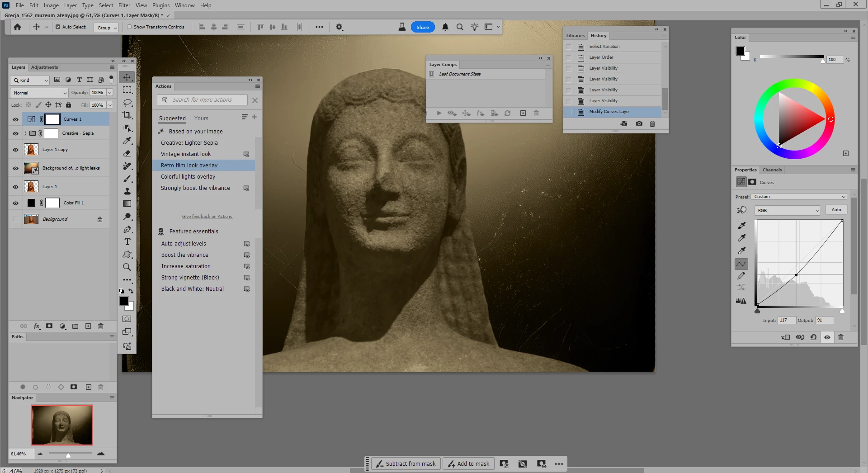The width and height of the screenshot is (868, 473).
Task: Open notifications bell icon
Action: point(445,27)
